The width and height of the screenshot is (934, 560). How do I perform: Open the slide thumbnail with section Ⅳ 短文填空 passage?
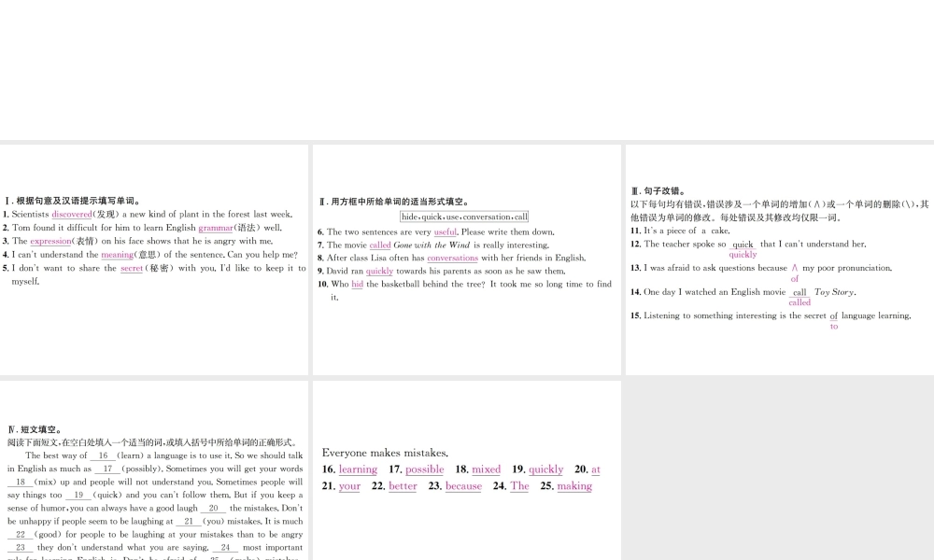(x=154, y=470)
